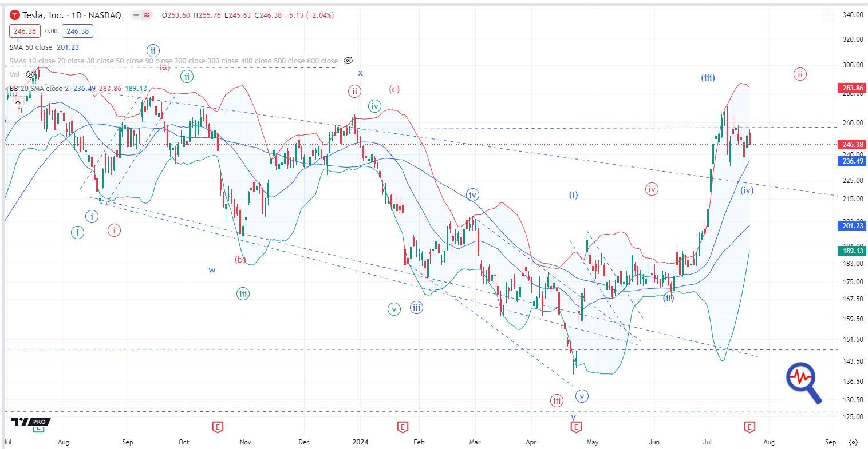Click the October earnings E marker
This screenshot has height=449, width=868.
(x=217, y=427)
